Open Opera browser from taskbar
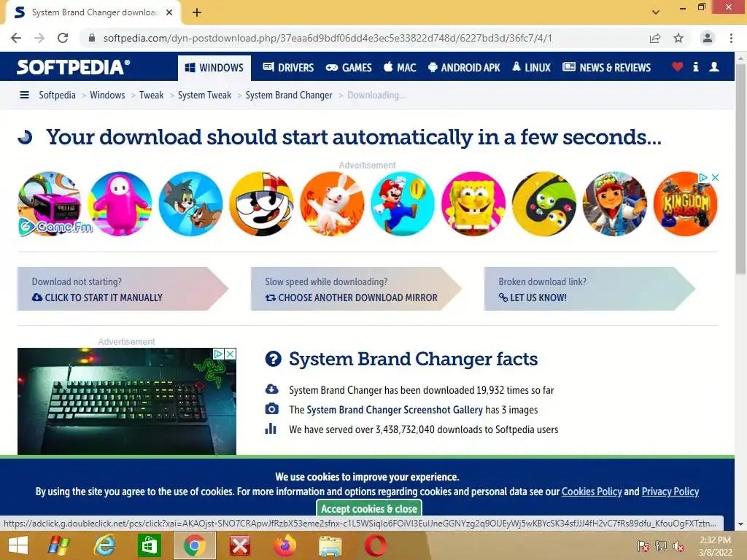The image size is (747, 560). coord(376,545)
